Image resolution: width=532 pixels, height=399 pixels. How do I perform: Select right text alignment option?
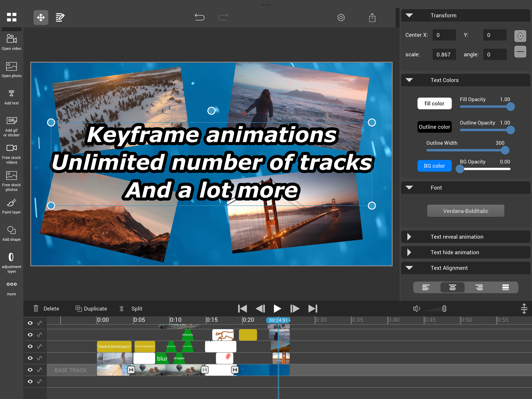click(479, 287)
